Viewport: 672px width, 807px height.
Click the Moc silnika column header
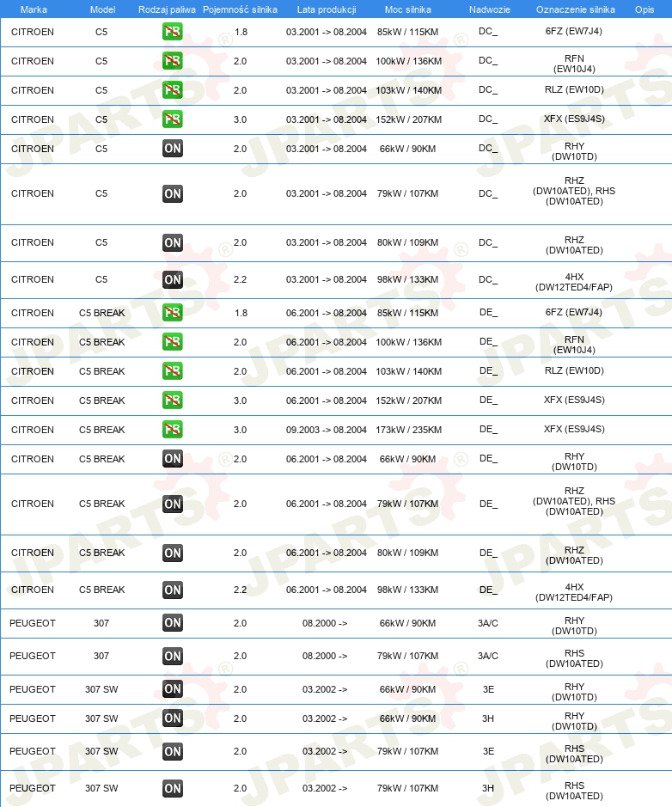pyautogui.click(x=408, y=9)
